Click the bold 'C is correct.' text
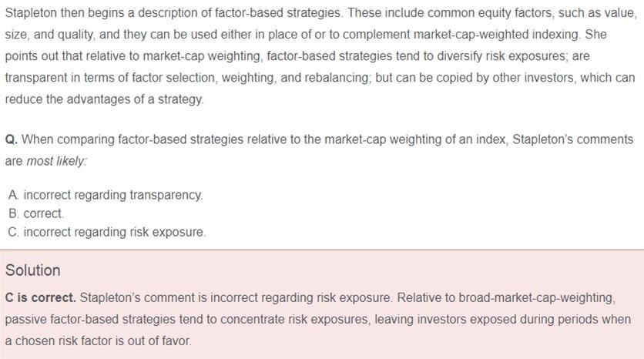 tap(40, 297)
